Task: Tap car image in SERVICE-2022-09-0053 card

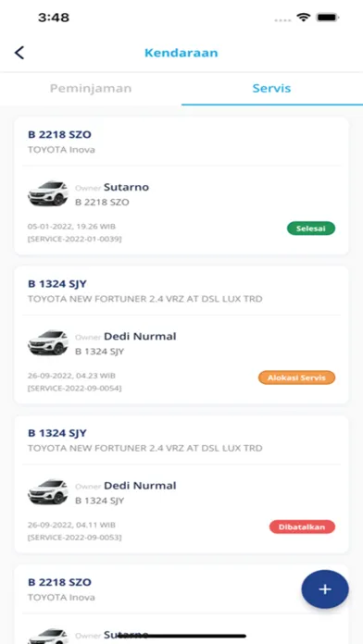Action: (x=48, y=491)
